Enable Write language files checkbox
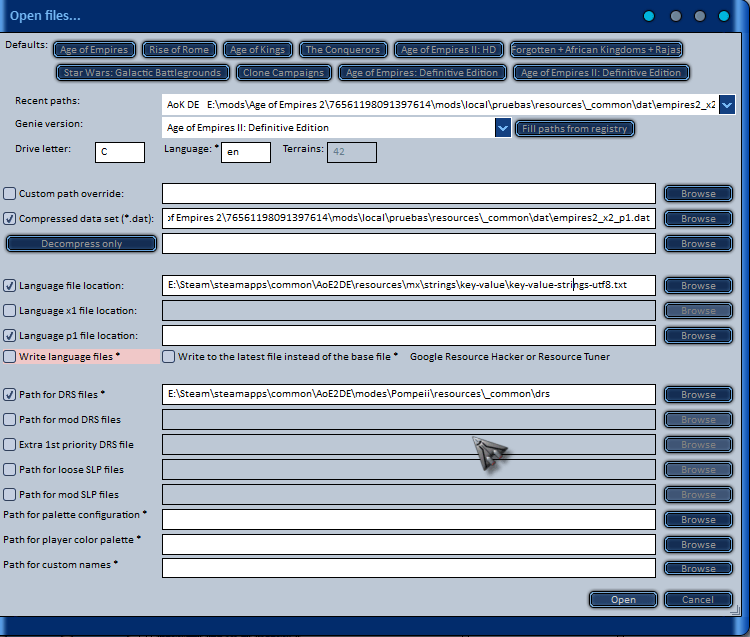750x637 pixels. click(10, 357)
